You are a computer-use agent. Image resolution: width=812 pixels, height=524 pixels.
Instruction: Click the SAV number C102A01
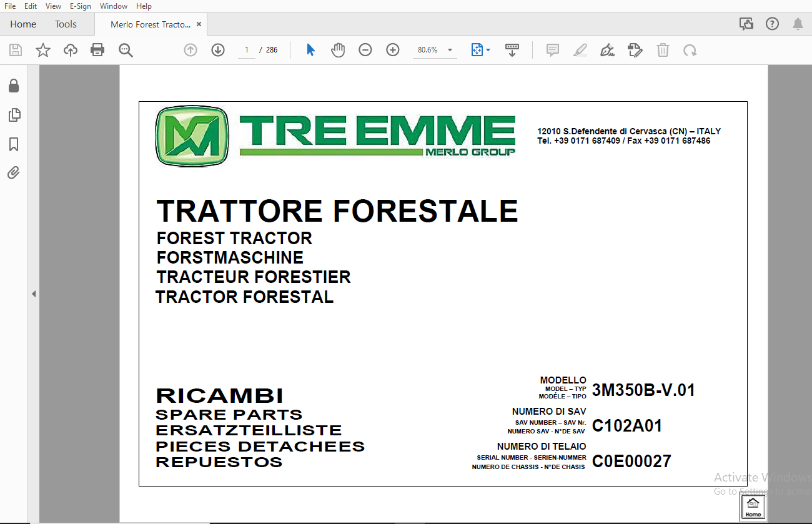point(627,426)
